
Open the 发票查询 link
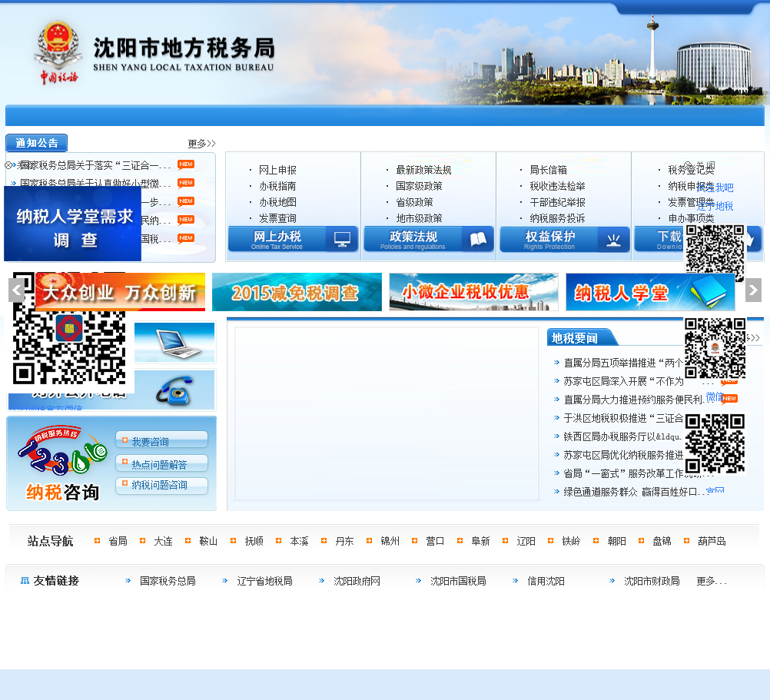pyautogui.click(x=277, y=218)
